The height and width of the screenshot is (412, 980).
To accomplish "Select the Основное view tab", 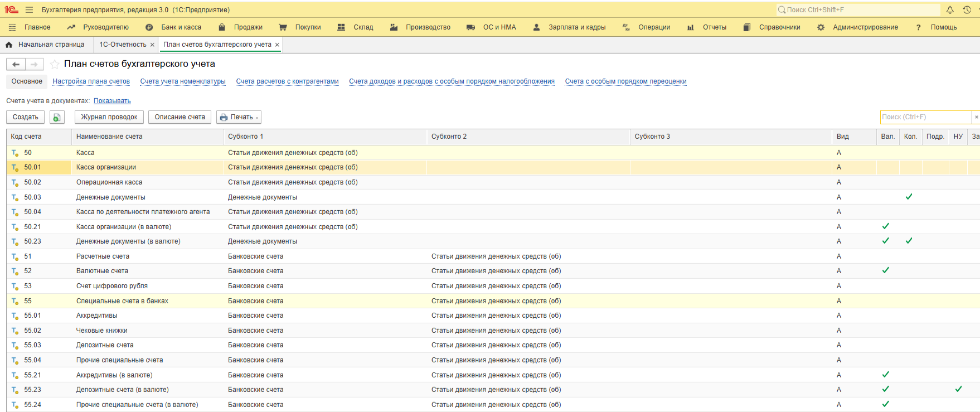I will pyautogui.click(x=27, y=81).
